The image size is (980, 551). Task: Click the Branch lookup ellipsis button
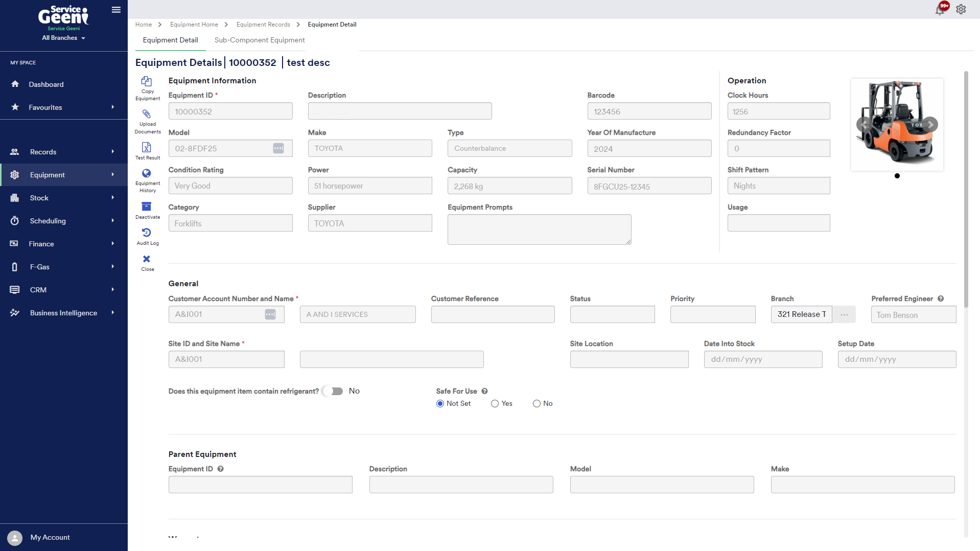(844, 315)
